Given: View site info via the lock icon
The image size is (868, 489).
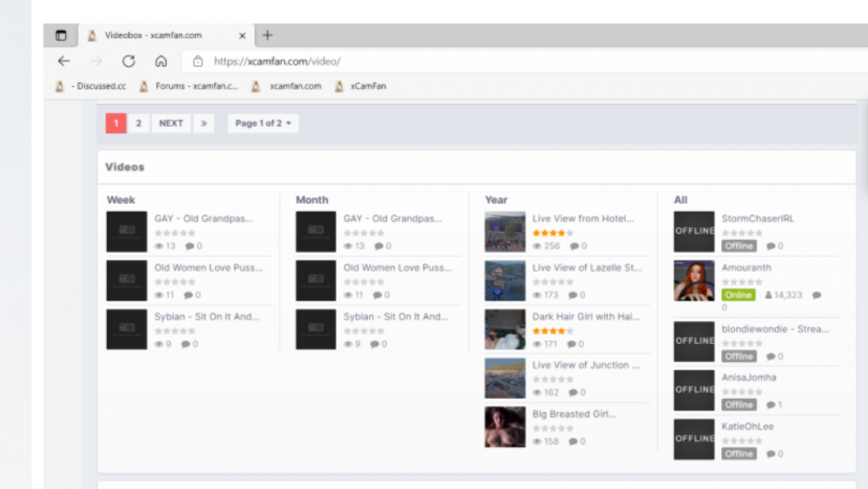Looking at the screenshot, I should [x=198, y=62].
